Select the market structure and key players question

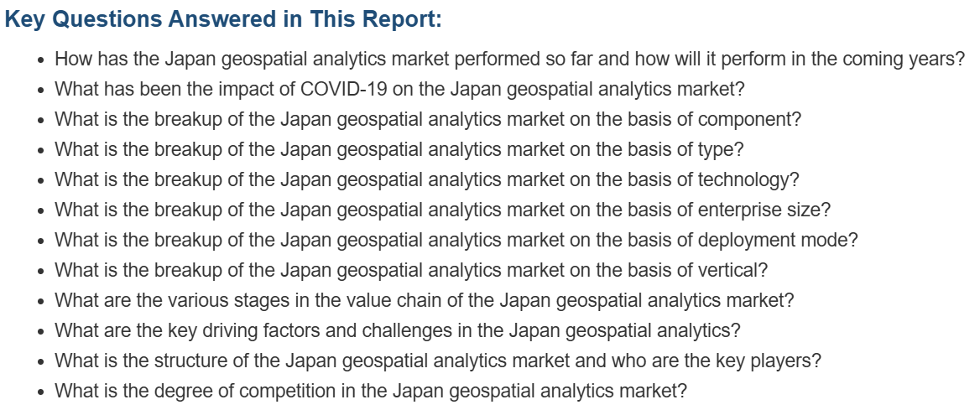[x=437, y=361]
